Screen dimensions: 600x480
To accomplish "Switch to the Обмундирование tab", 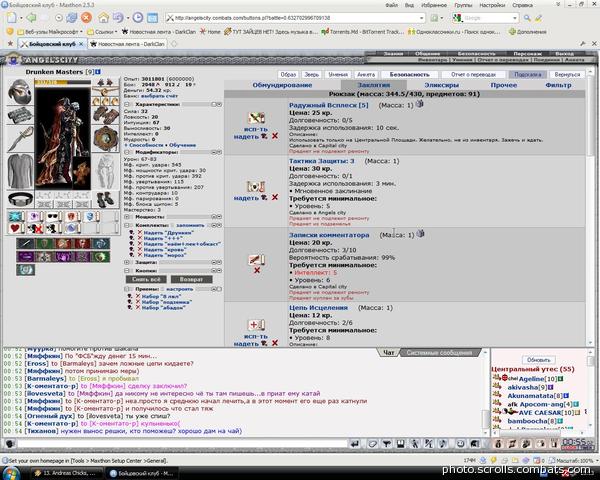I will (x=282, y=85).
